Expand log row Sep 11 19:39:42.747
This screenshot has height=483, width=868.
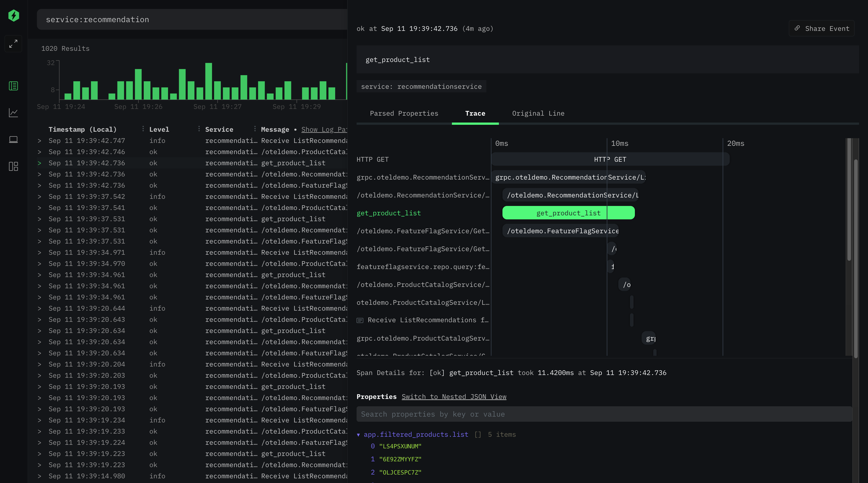pos(39,141)
